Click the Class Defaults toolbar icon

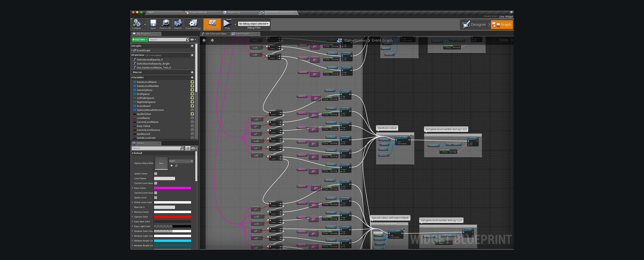click(212, 24)
